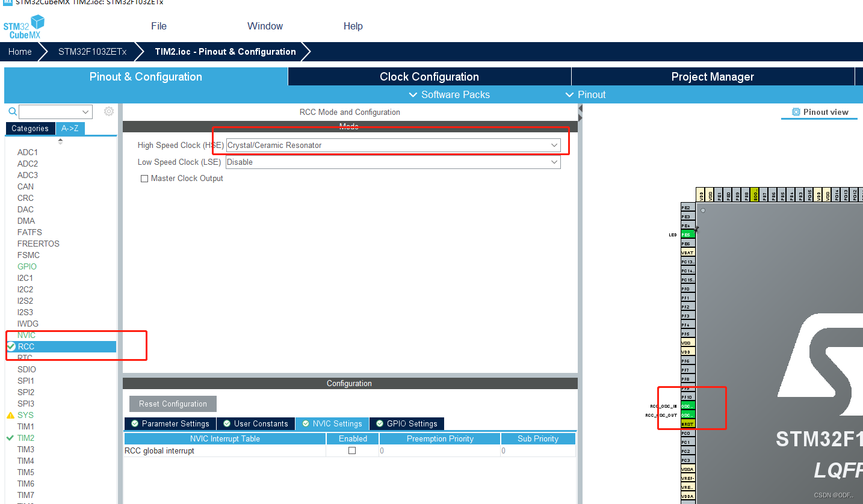The image size is (863, 504).
Task: Enable the RCC global interrupt checkbox
Action: click(353, 450)
